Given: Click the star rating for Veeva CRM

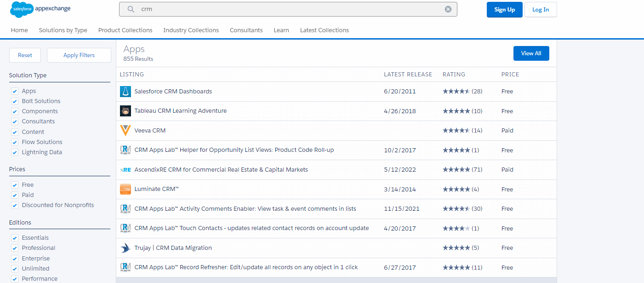Looking at the screenshot, I should [456, 131].
